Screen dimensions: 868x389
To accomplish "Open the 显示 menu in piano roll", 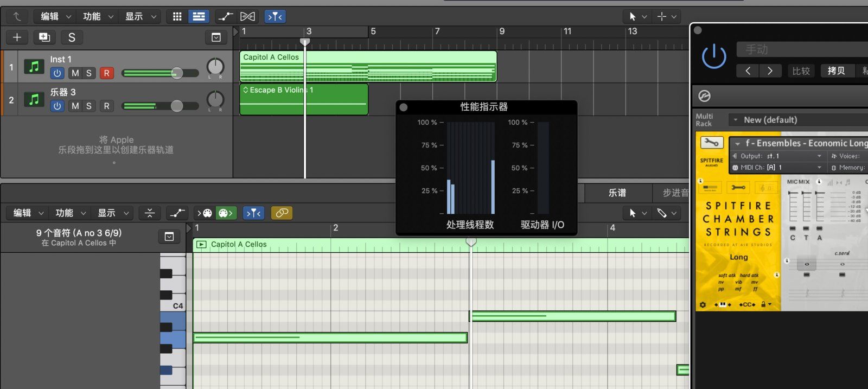I will coord(112,213).
